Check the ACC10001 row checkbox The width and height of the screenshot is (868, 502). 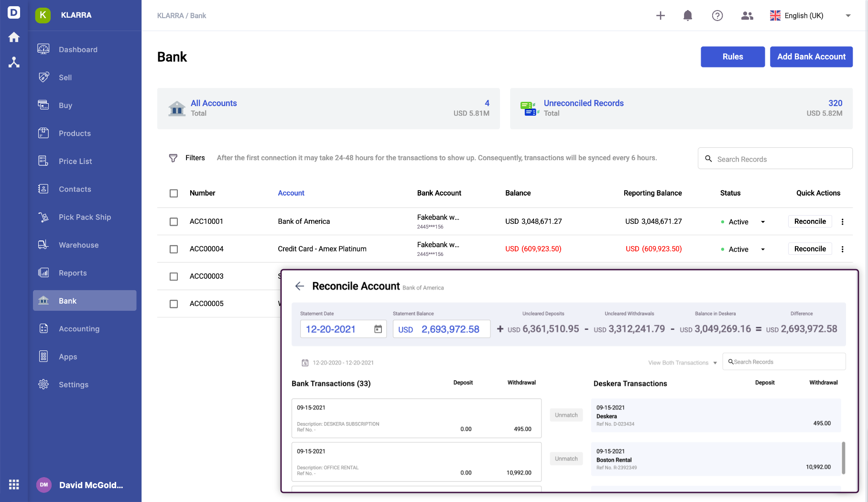click(174, 222)
